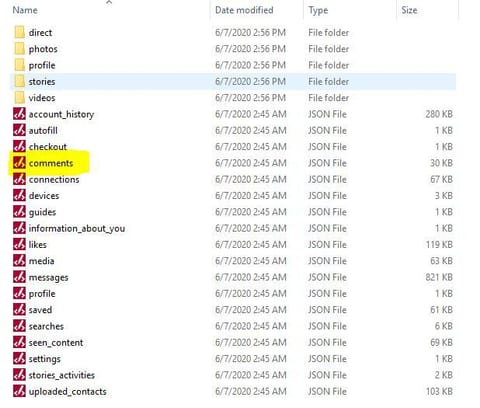Select the stories folder row
The width and height of the screenshot is (480, 408).
click(x=233, y=81)
